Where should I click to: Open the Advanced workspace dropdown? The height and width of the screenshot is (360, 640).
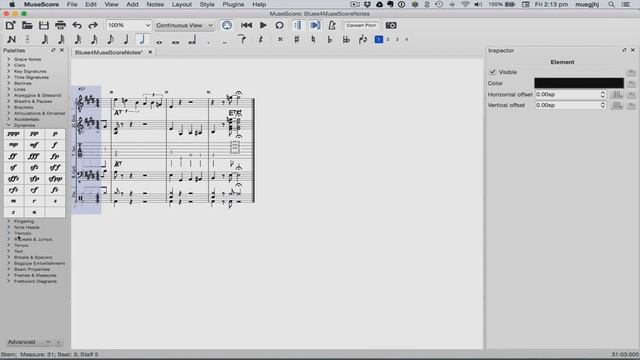pyautogui.click(x=29, y=342)
